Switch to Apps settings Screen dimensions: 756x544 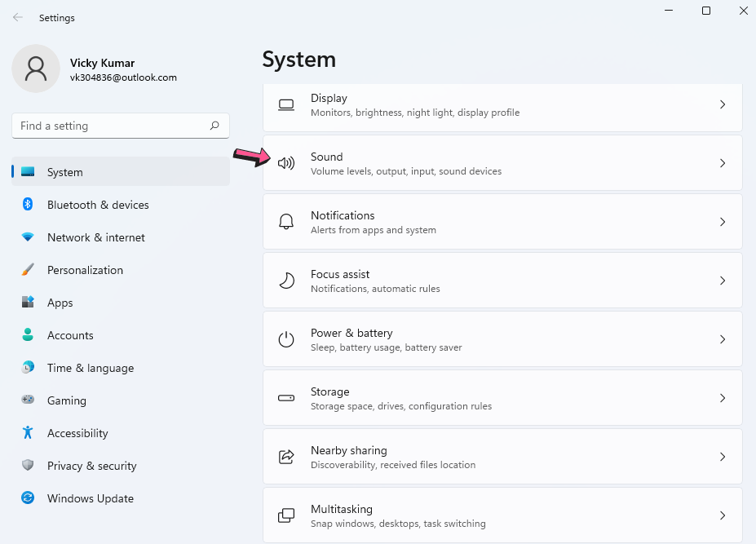click(x=121, y=303)
